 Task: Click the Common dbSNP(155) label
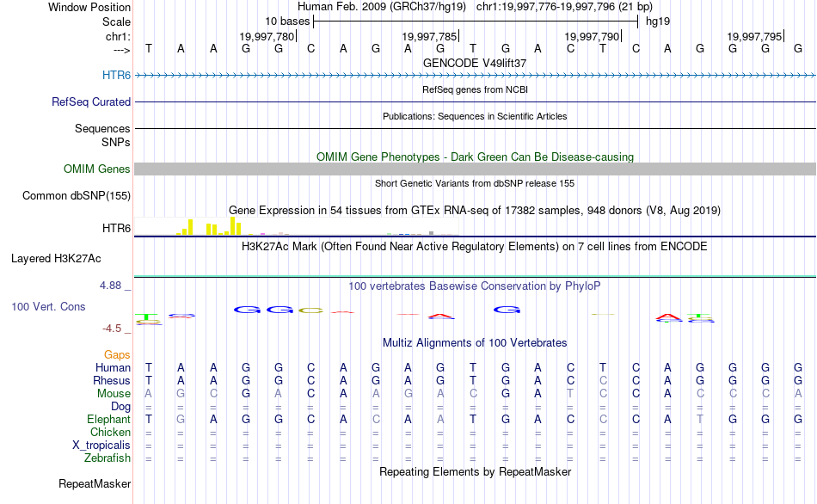pos(76,195)
